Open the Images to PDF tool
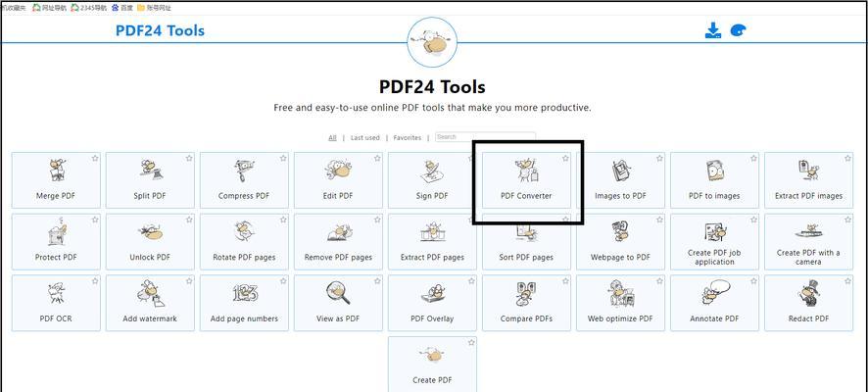 [x=620, y=180]
